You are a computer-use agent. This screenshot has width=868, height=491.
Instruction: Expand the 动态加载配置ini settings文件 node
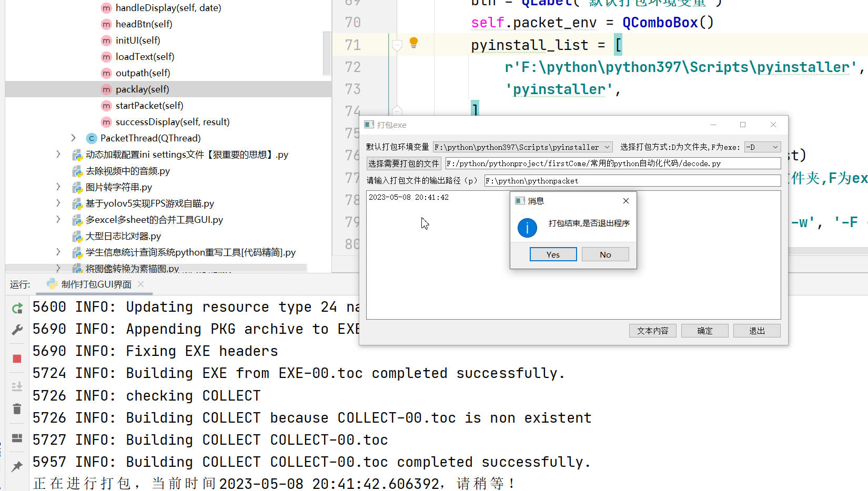click(x=58, y=154)
